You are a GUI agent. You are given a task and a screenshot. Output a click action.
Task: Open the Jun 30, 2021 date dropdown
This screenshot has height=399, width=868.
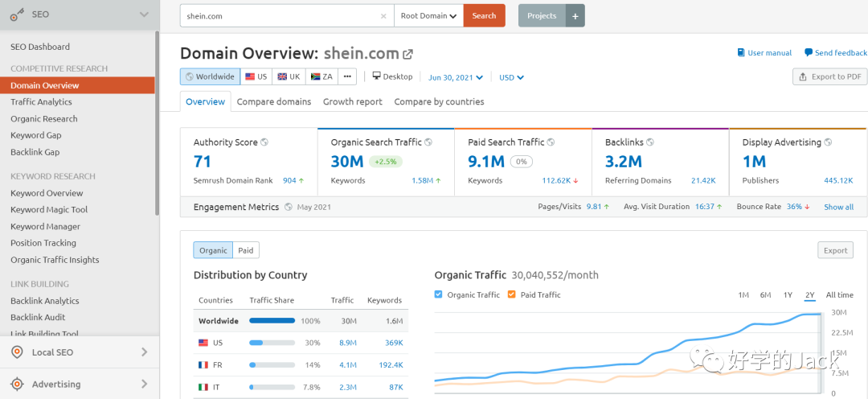click(456, 77)
